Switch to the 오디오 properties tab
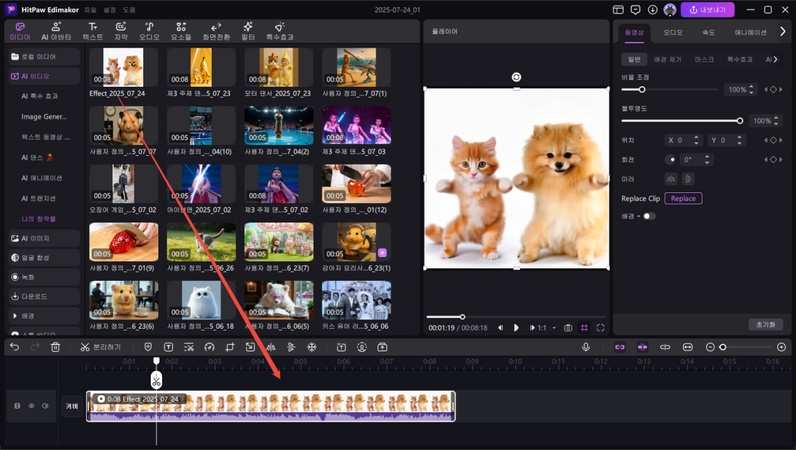The width and height of the screenshot is (796, 450). (x=673, y=33)
